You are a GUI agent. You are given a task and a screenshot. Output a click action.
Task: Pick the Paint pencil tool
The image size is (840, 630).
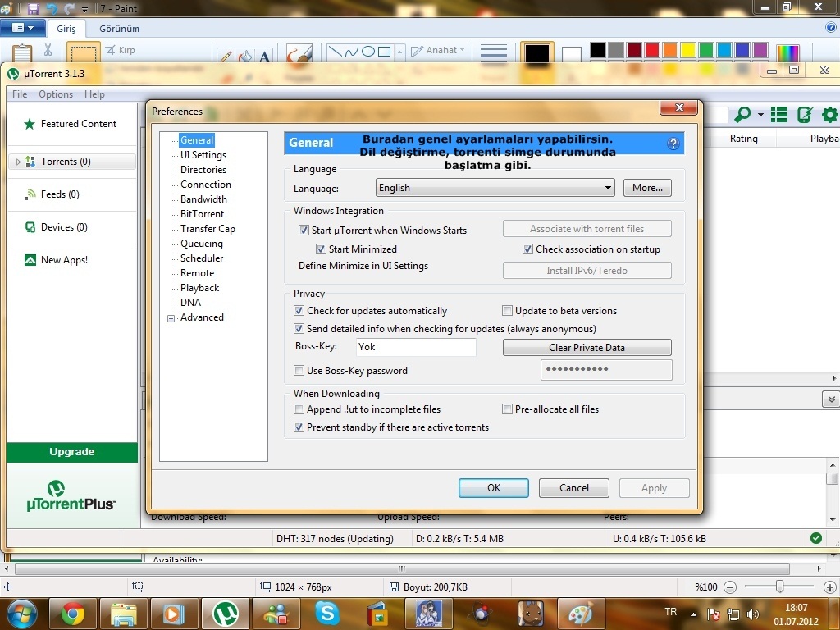[x=226, y=56]
